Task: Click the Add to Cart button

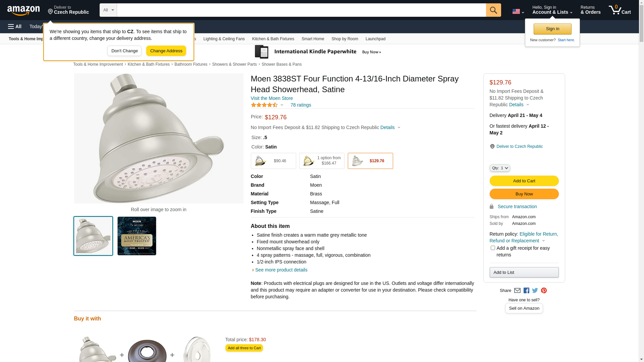Action: point(524,181)
